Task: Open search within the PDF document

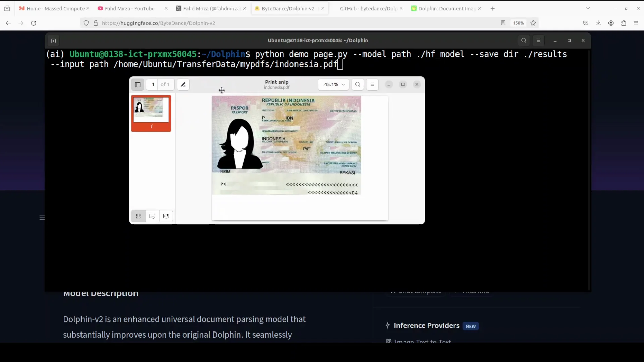Action: click(x=358, y=84)
